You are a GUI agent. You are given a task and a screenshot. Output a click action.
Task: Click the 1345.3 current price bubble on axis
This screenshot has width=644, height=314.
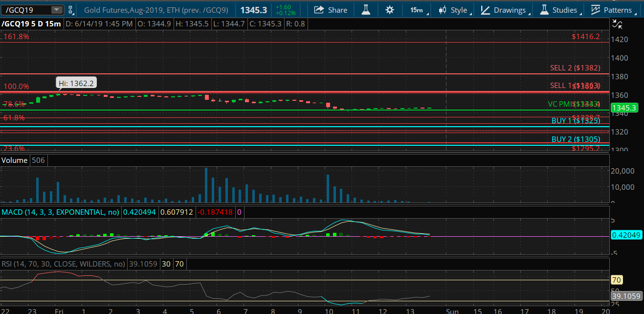tap(625, 108)
